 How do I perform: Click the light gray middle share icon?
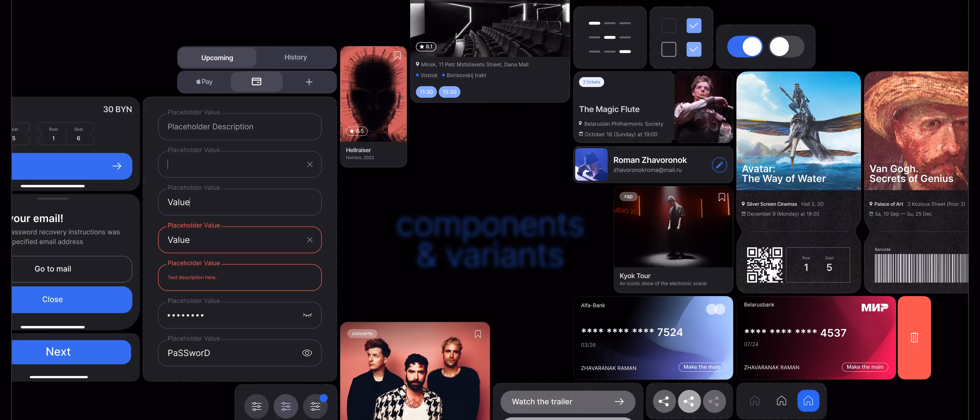[689, 401]
